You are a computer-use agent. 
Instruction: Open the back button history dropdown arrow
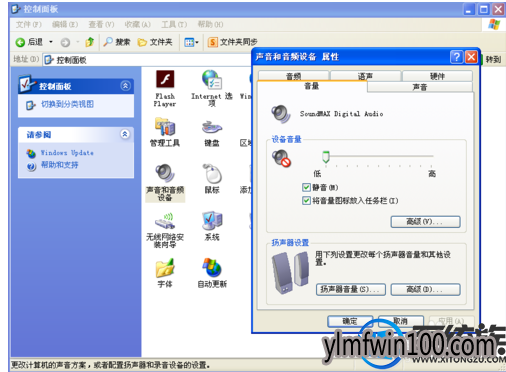[51, 42]
